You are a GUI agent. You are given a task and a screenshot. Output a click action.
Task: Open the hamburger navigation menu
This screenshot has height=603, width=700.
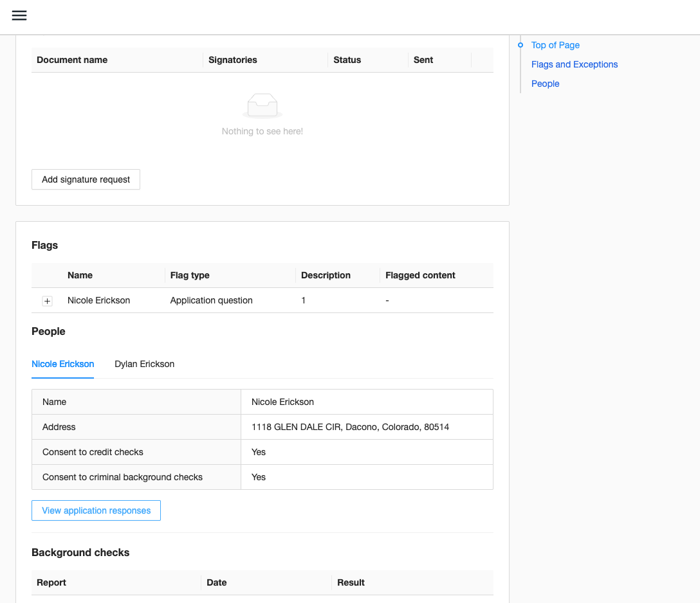click(x=19, y=15)
